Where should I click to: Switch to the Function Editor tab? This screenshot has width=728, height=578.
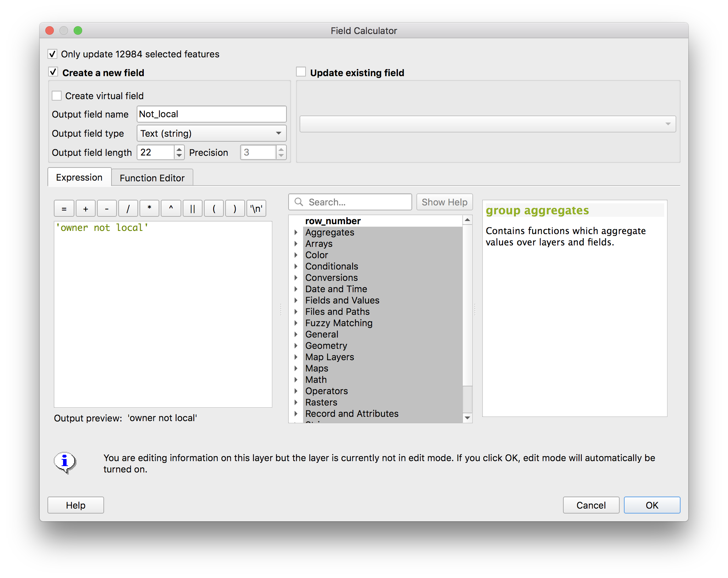click(x=152, y=178)
